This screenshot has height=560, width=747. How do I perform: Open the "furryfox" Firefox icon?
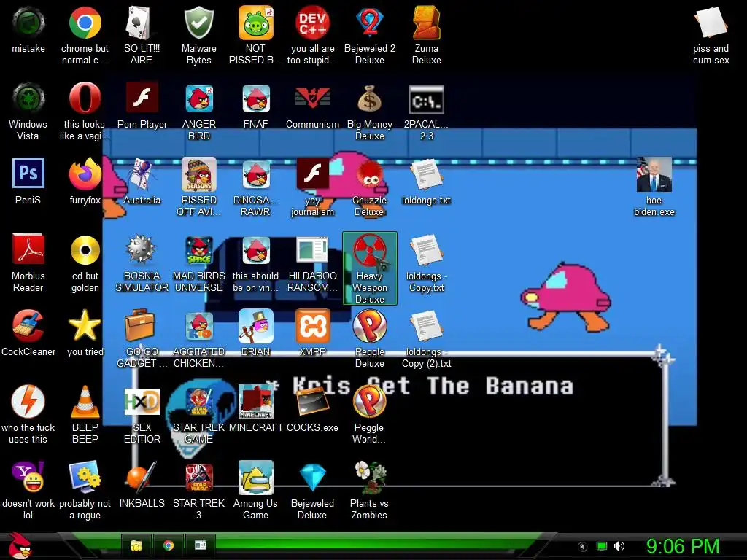pos(85,174)
